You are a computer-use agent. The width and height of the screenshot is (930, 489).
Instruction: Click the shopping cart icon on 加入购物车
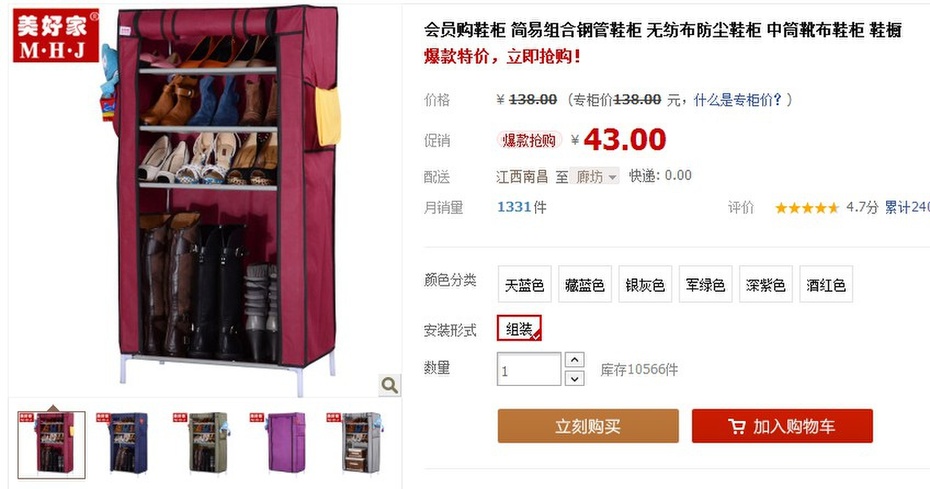pos(737,426)
